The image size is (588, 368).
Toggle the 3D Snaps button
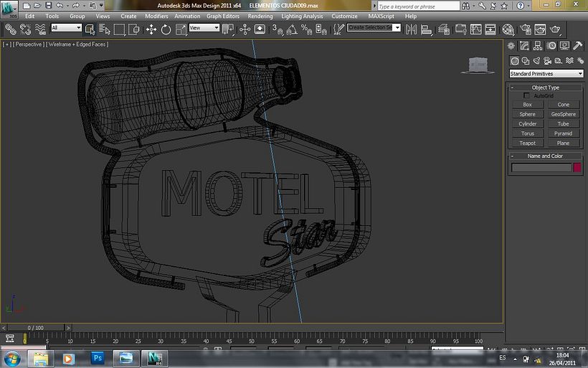point(277,29)
